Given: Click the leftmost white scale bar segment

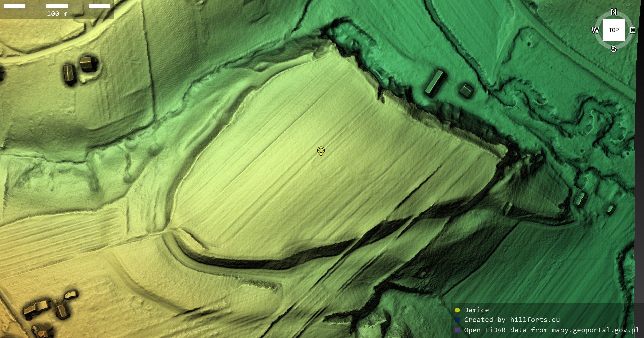Looking at the screenshot, I should point(14,6).
